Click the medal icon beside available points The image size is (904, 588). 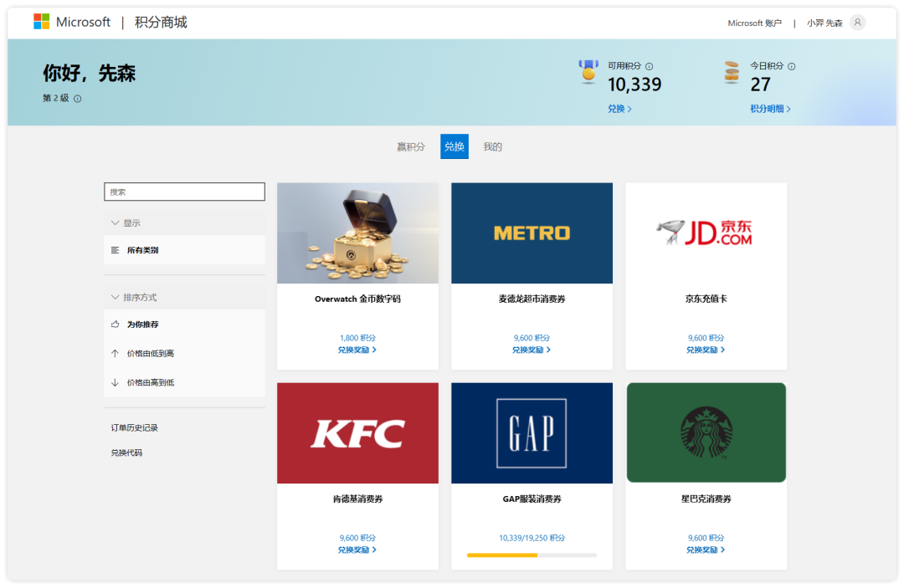[x=588, y=72]
